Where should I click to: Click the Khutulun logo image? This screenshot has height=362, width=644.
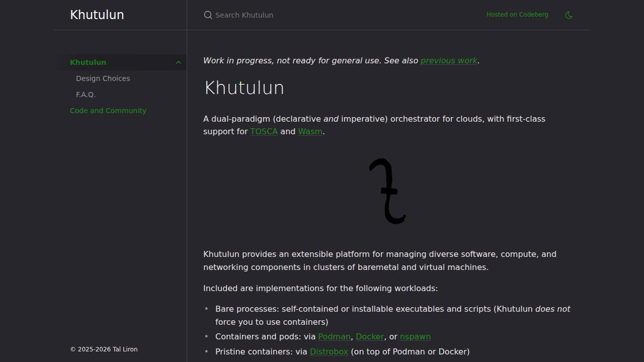click(x=387, y=191)
